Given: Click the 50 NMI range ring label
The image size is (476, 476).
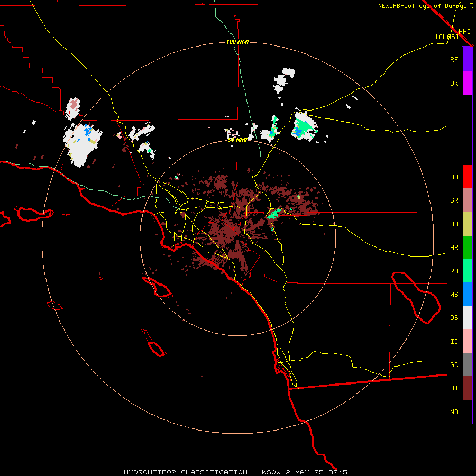Looking at the screenshot, I should pos(237,140).
